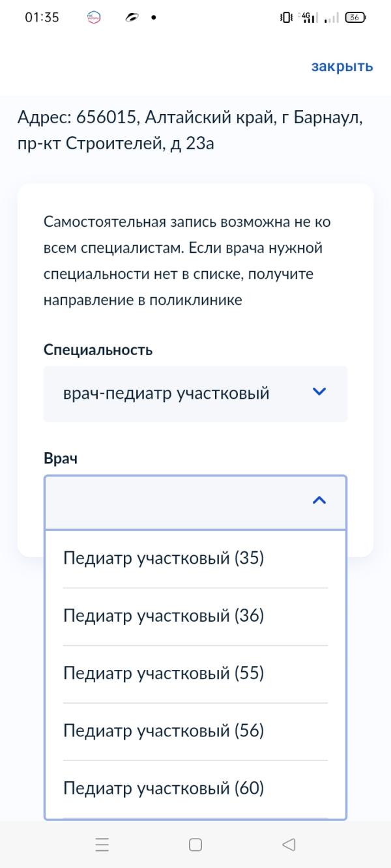
Task: Tap the "закрыть" link
Action: [x=341, y=66]
